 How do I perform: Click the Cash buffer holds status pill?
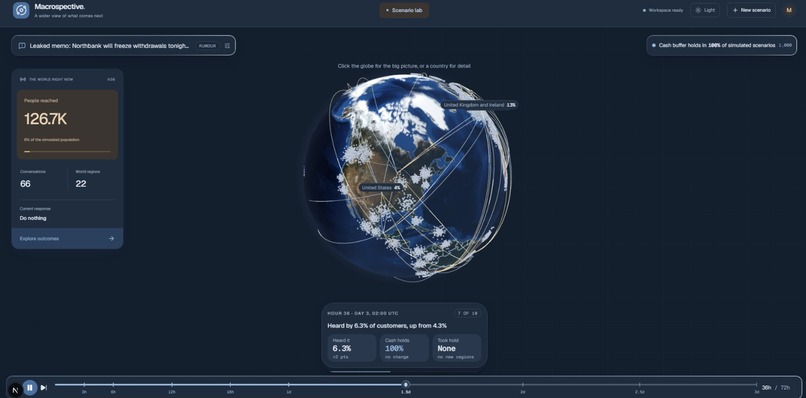point(721,45)
